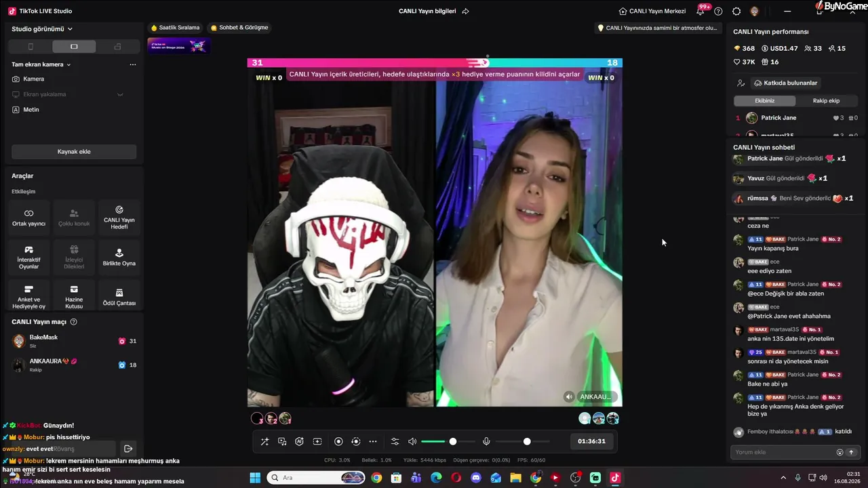Click the chat overlay export icon

[127, 448]
